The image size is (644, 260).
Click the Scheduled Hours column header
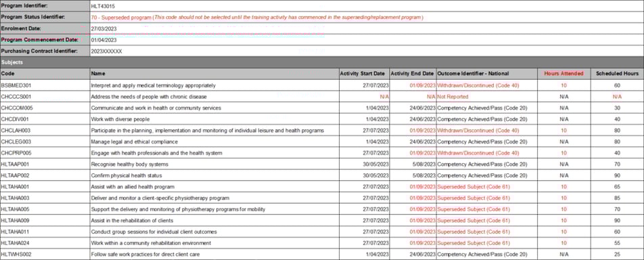pyautogui.click(x=618, y=74)
